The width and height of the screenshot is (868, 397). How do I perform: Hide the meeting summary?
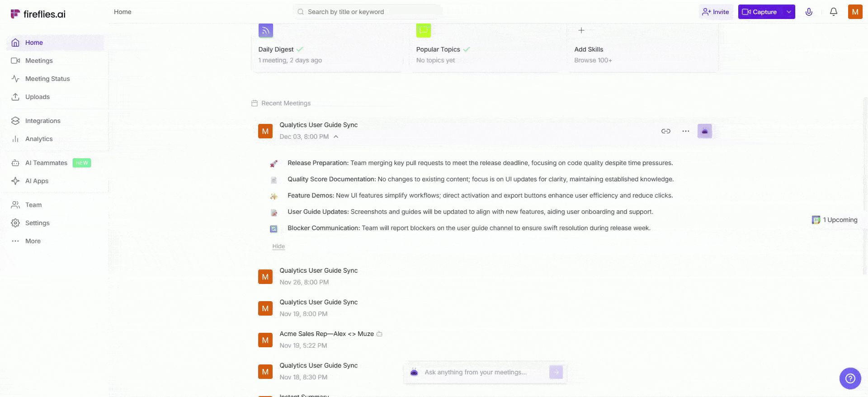278,246
